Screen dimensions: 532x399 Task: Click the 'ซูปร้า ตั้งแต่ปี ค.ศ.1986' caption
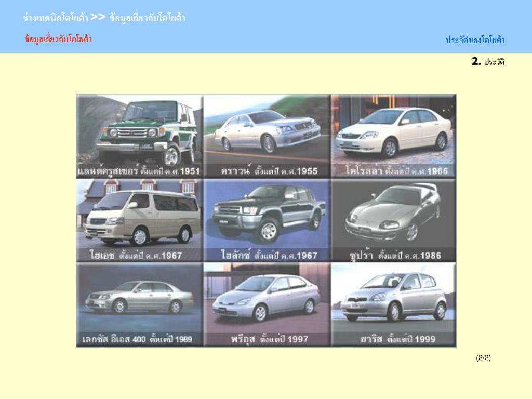tap(395, 255)
